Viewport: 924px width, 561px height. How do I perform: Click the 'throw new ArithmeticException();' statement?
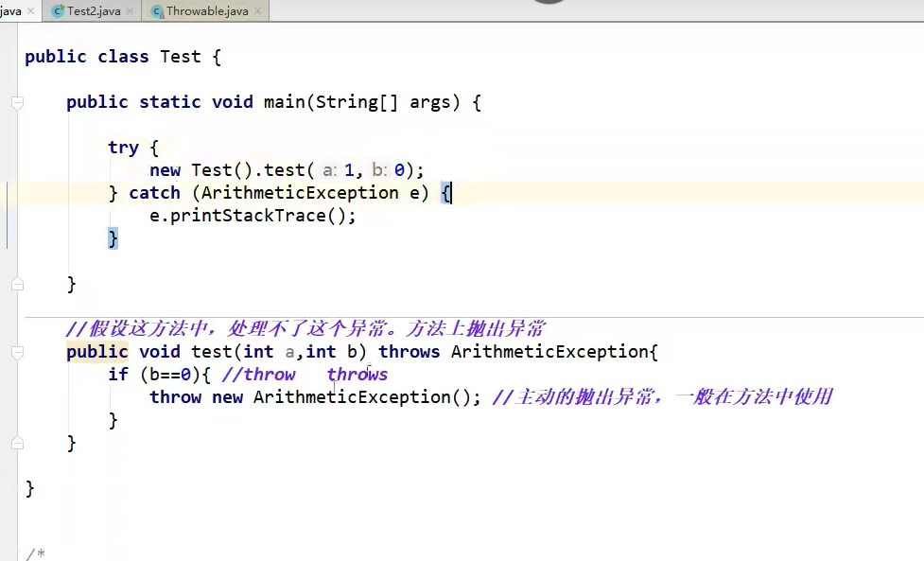click(x=315, y=397)
